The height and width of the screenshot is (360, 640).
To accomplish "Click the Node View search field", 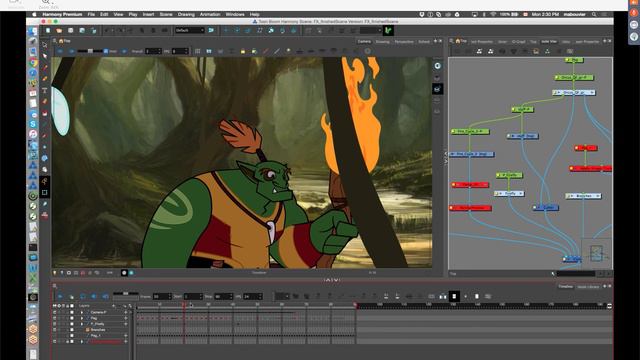I will click(x=576, y=273).
